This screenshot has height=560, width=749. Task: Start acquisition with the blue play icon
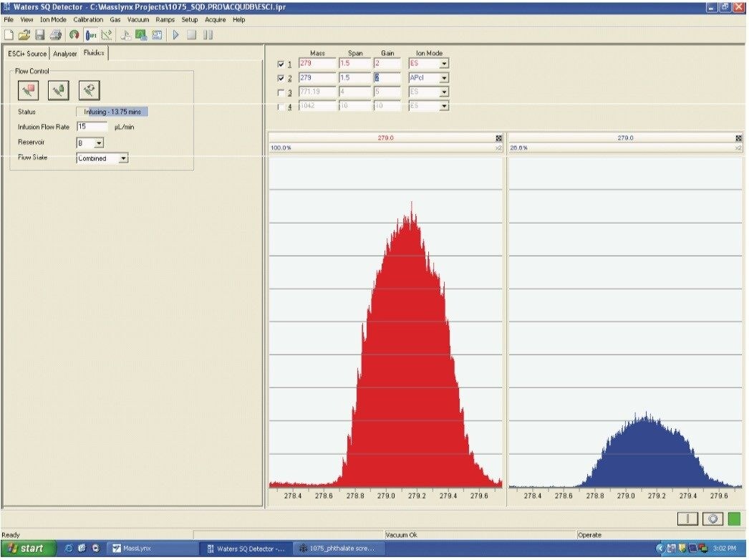[175, 35]
